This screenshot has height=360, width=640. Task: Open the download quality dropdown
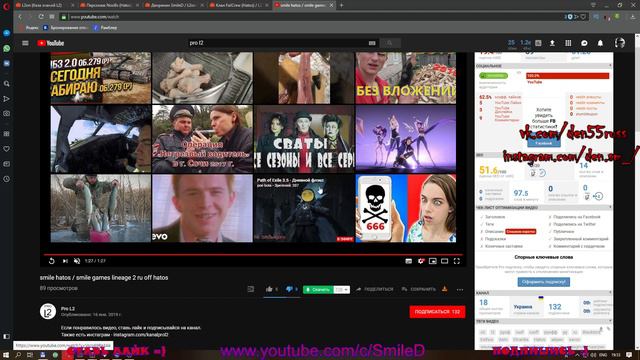[342, 289]
